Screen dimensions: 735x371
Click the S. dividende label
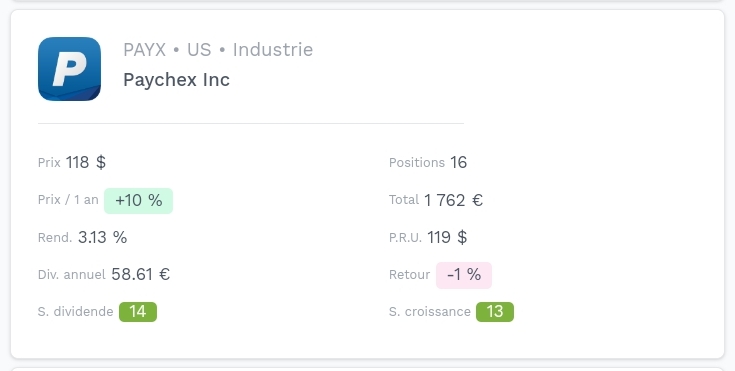[75, 312]
